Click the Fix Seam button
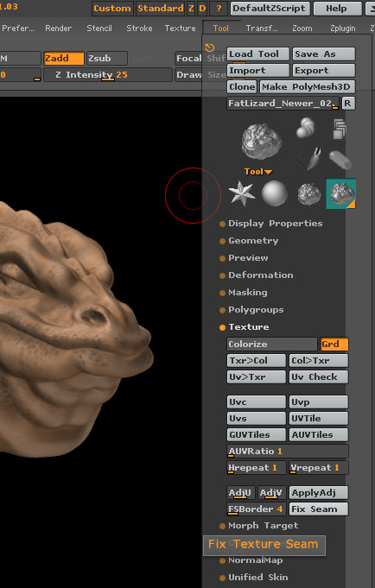 coord(319,509)
